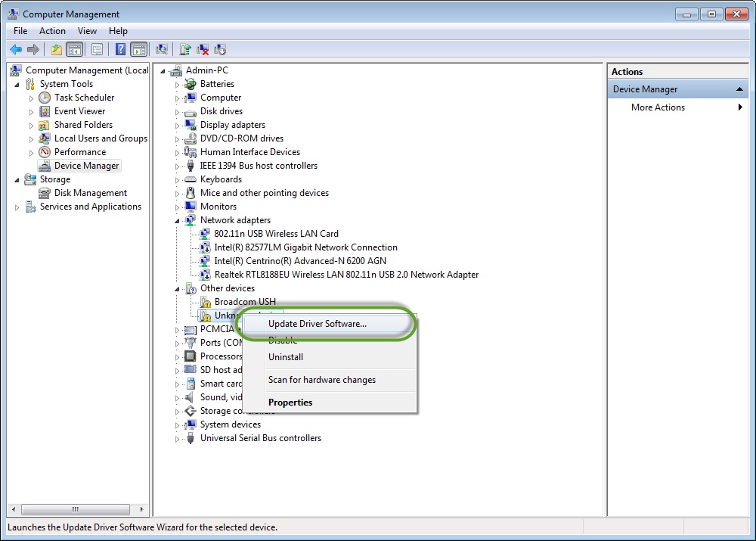This screenshot has height=541, width=756.
Task: Click the Properties toolbar icon
Action: (97, 50)
